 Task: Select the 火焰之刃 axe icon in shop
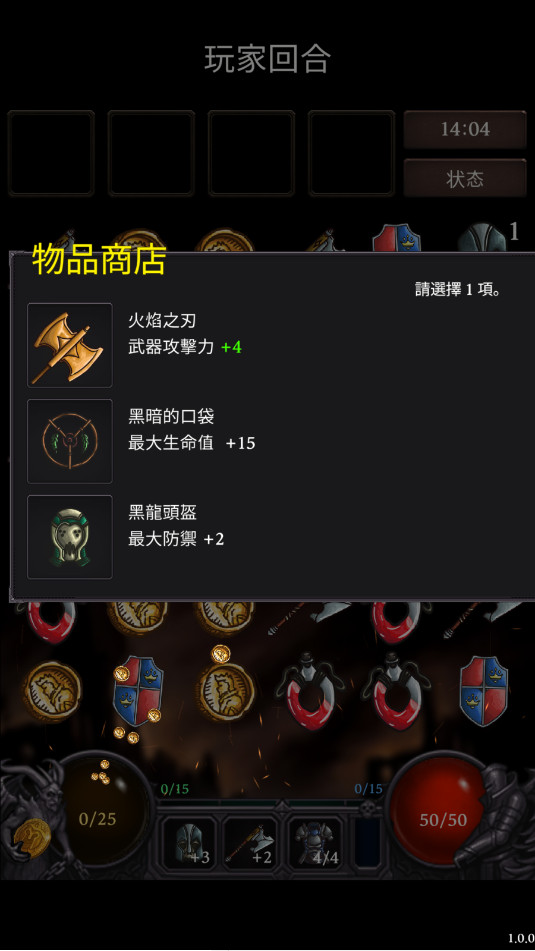click(x=70, y=345)
